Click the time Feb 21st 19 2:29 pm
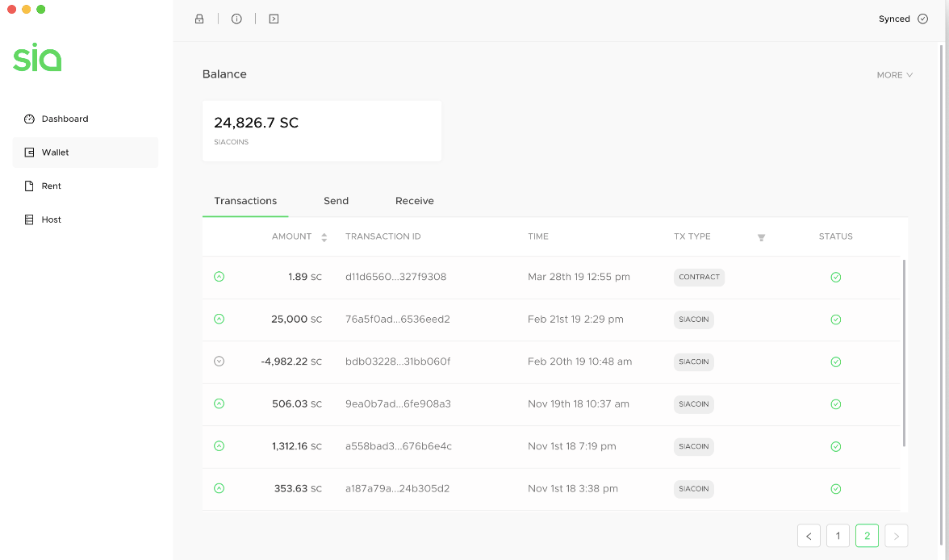Image resolution: width=949 pixels, height=560 pixels. coord(575,319)
